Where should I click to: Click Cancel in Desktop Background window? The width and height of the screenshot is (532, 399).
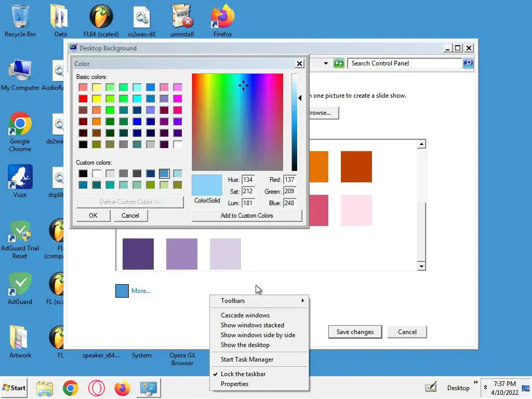(x=407, y=332)
